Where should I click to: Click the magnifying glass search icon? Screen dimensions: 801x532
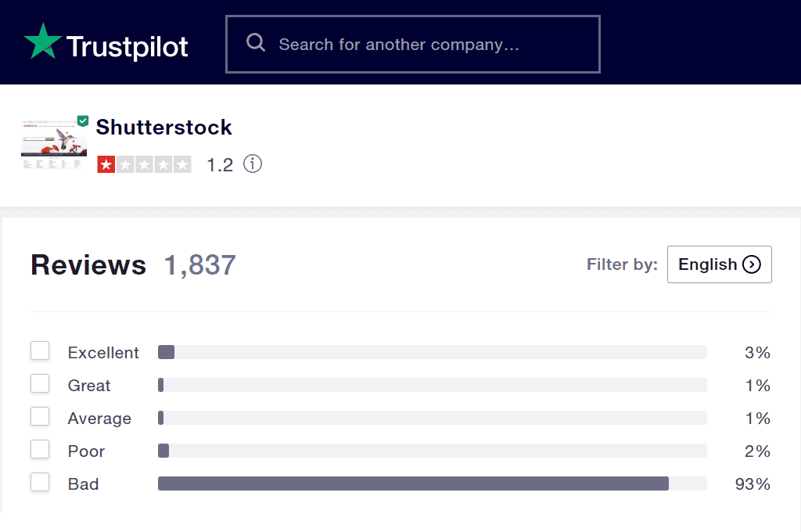(x=256, y=42)
